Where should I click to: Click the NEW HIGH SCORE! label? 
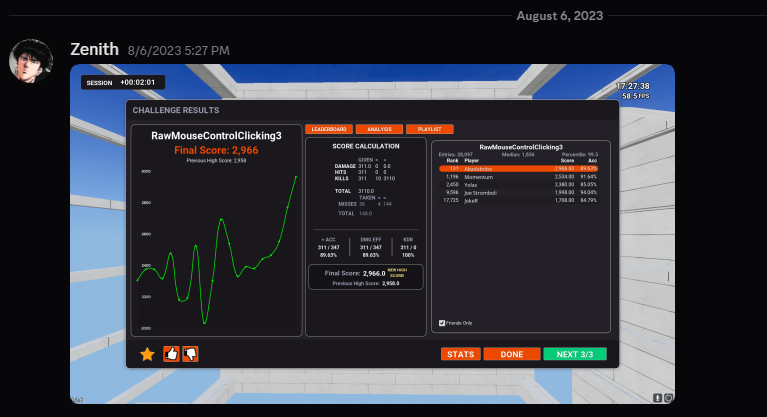click(397, 273)
